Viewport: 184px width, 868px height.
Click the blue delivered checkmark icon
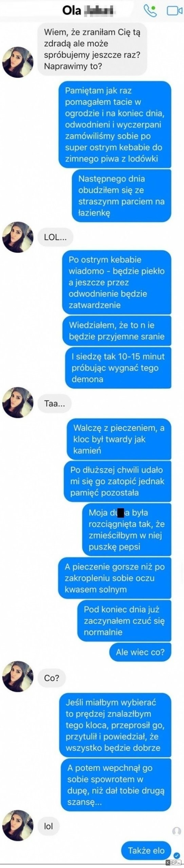(x=176, y=856)
